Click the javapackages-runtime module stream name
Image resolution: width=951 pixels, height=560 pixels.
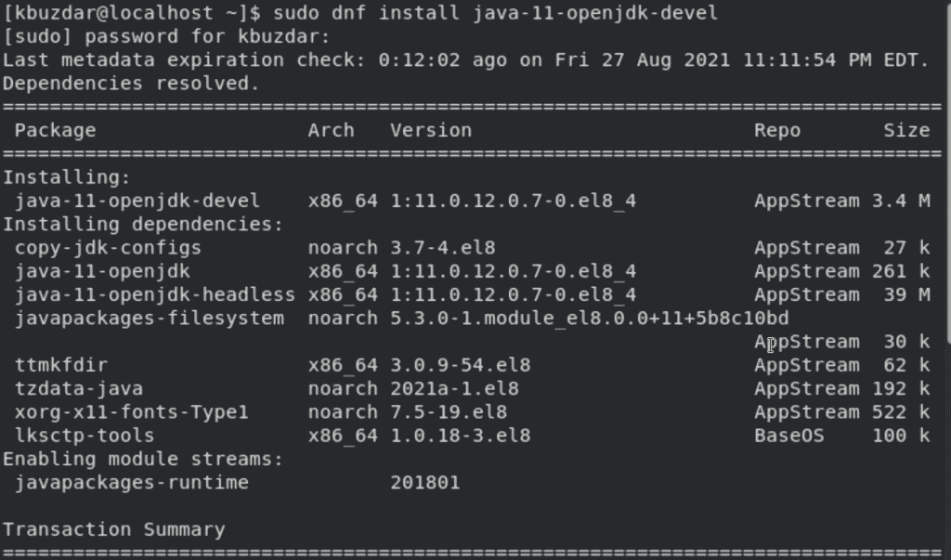click(131, 483)
